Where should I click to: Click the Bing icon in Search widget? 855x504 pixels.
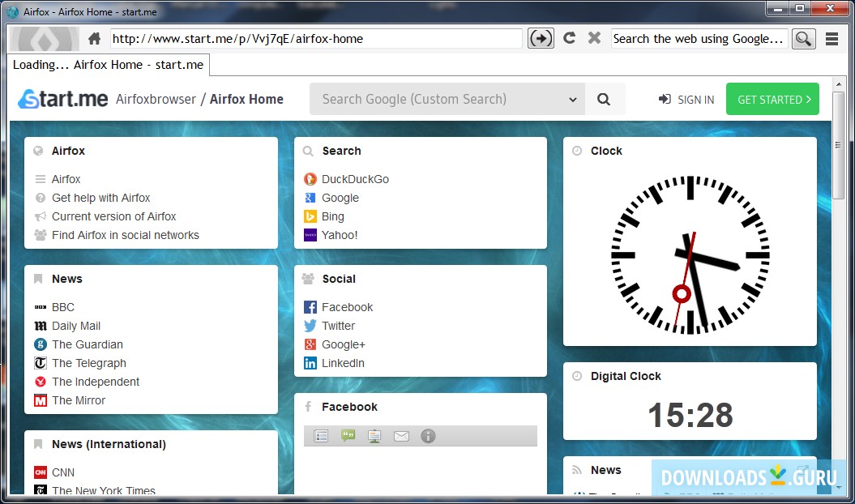[x=310, y=216]
